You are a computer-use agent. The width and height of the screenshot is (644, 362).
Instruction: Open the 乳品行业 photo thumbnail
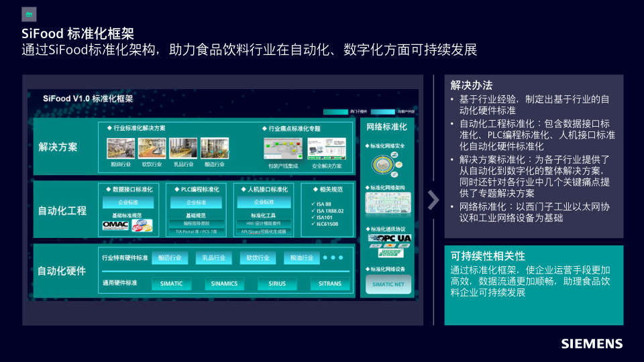[183, 148]
